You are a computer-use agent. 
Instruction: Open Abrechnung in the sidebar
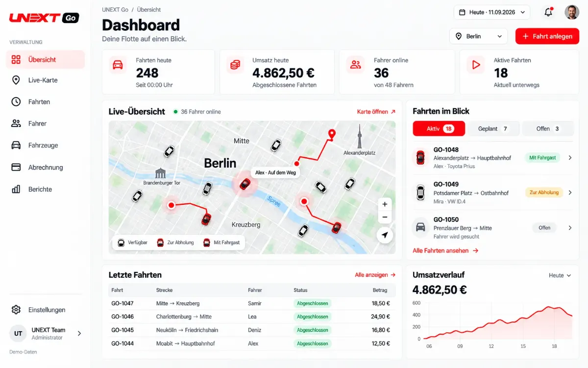pyautogui.click(x=45, y=167)
